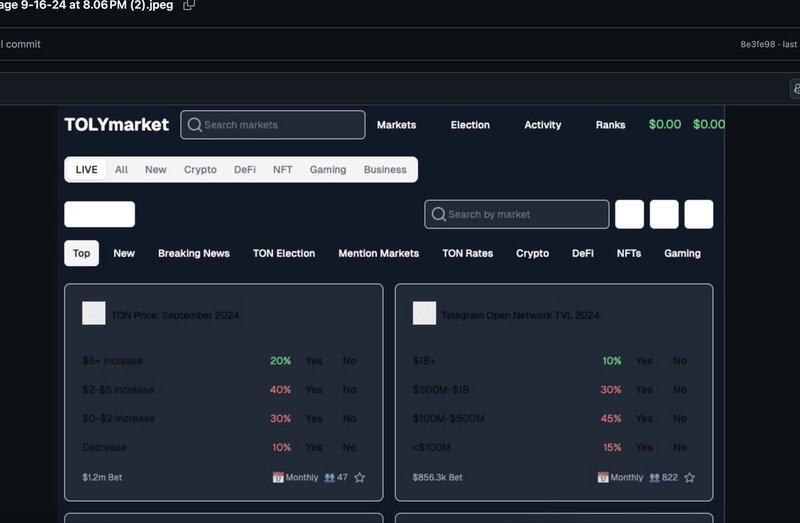Click the magnifier icon in Search markets
Screen dimensions: 800x523
[194, 125]
